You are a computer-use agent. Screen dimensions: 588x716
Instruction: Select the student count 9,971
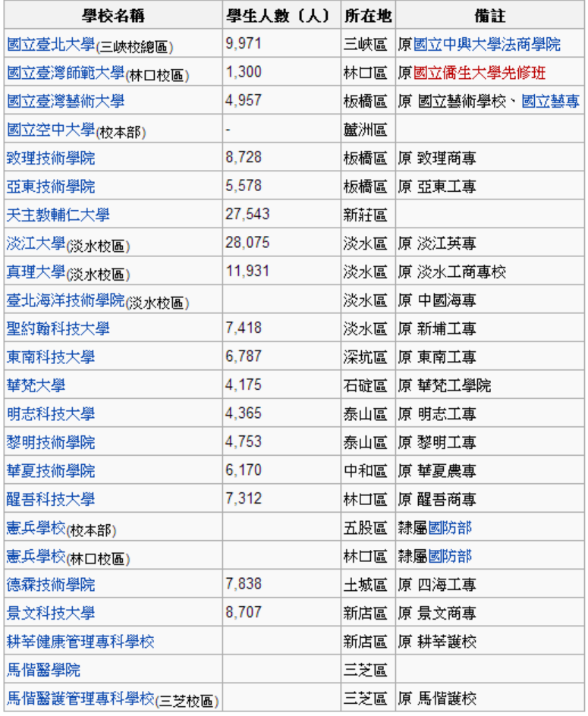(243, 43)
